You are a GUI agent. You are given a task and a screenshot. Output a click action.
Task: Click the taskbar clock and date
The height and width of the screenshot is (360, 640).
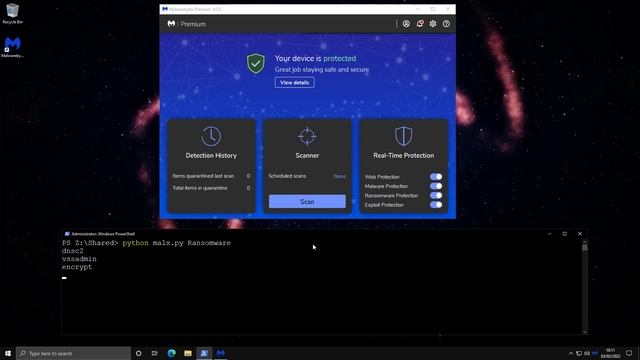click(610, 353)
